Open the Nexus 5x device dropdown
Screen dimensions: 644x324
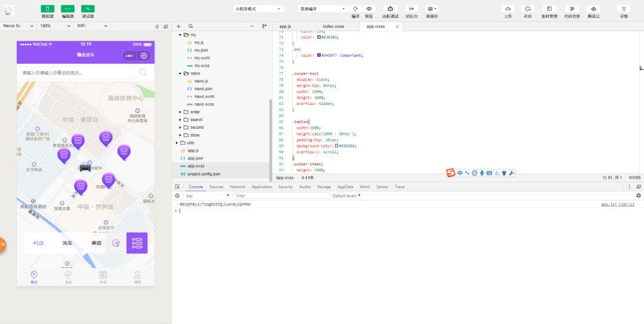(x=18, y=26)
